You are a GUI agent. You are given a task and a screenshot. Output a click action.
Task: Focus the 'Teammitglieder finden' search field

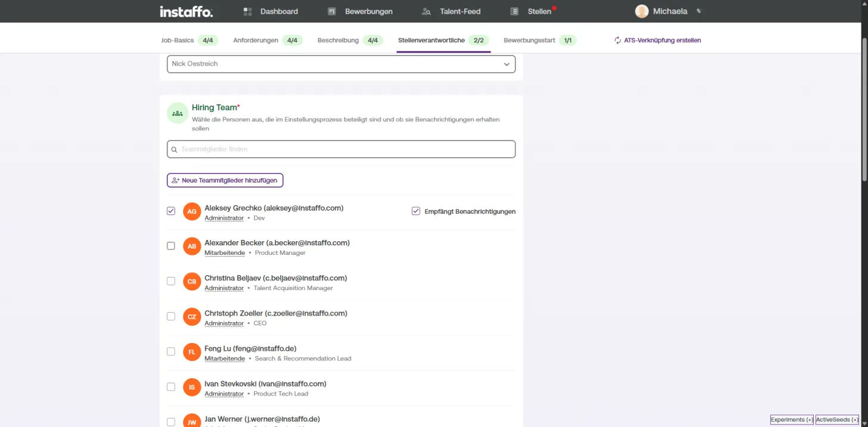tap(341, 149)
